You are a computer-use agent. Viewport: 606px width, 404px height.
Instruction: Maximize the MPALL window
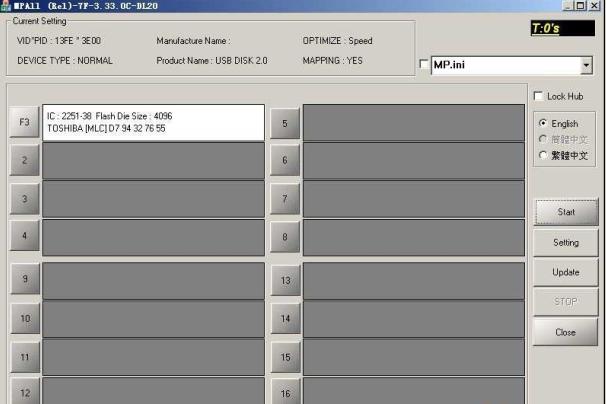tap(580, 5)
